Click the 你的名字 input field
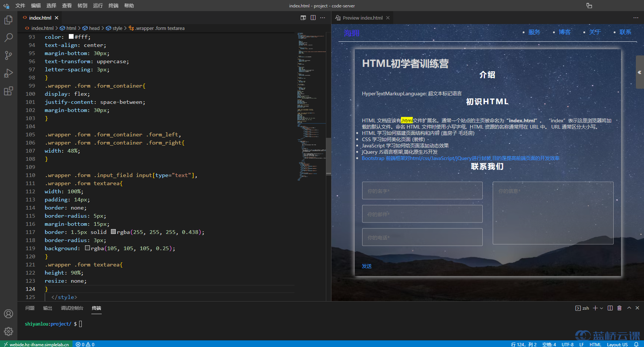Image resolution: width=644 pixels, height=347 pixels. coord(422,191)
